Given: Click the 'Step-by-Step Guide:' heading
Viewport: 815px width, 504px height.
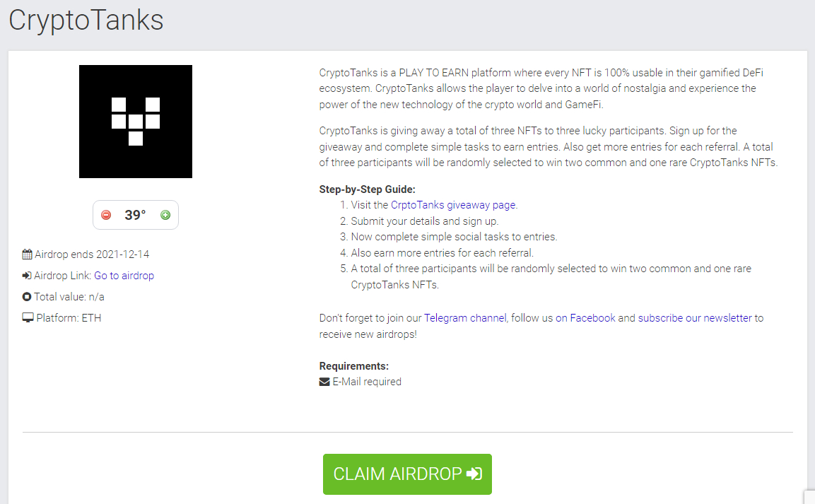Looking at the screenshot, I should [x=367, y=189].
